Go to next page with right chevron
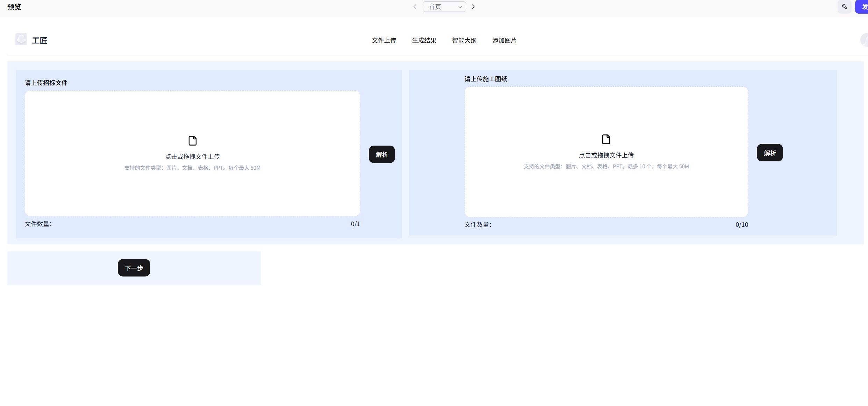868x406 pixels. point(473,7)
